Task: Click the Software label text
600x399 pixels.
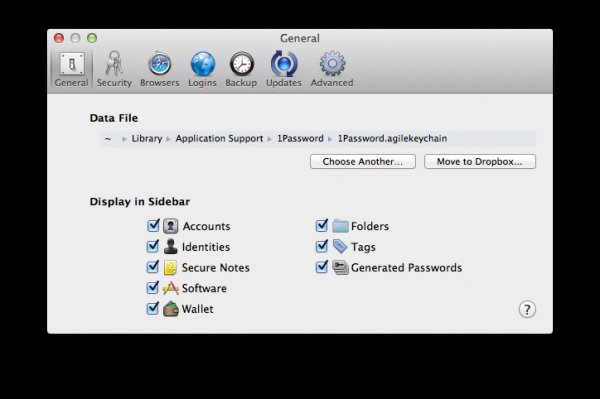Action: pyautogui.click(x=204, y=288)
